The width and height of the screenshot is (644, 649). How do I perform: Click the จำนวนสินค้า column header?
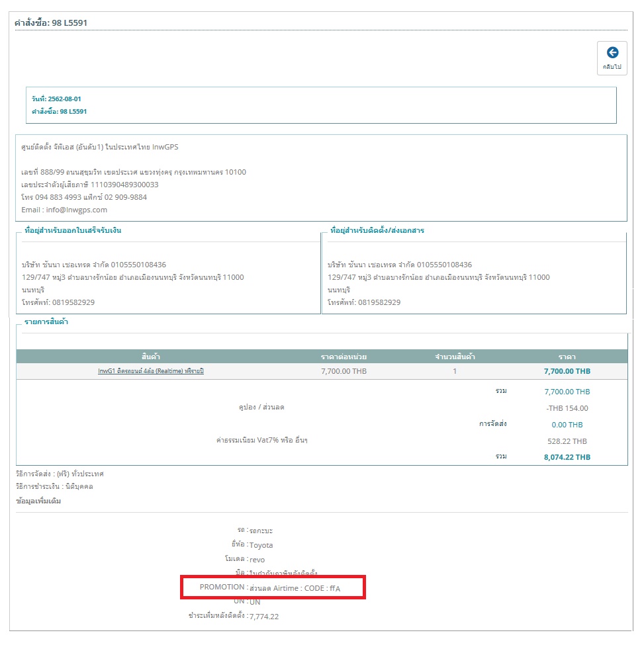point(455,357)
